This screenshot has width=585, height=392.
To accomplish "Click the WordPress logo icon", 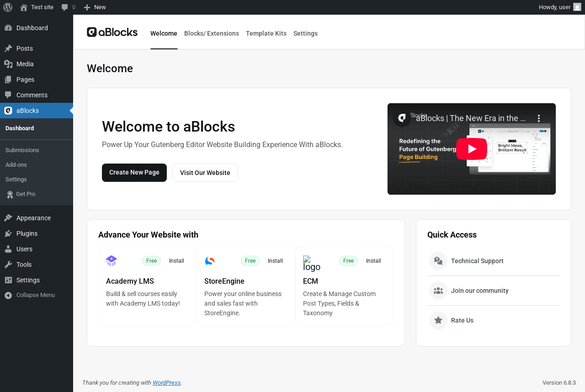I will [8, 7].
